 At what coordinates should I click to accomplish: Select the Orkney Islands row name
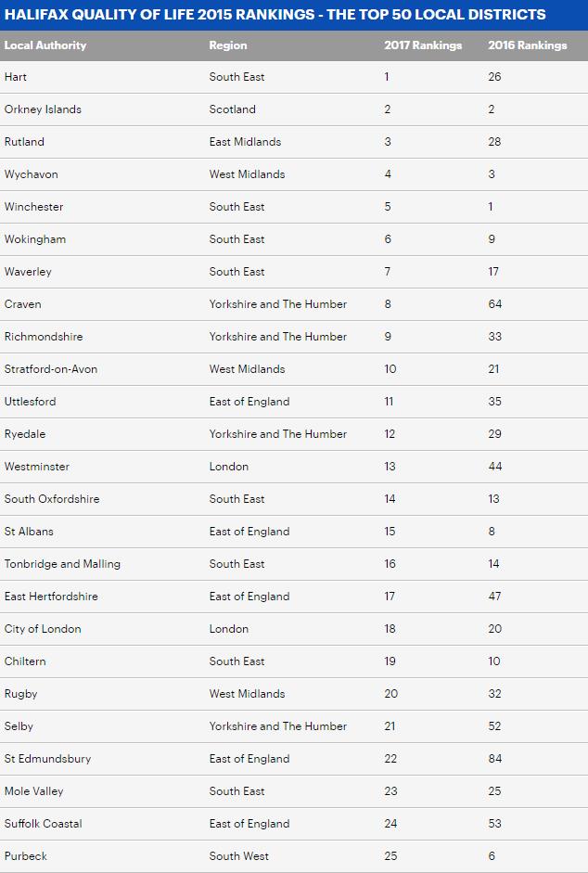click(x=43, y=109)
